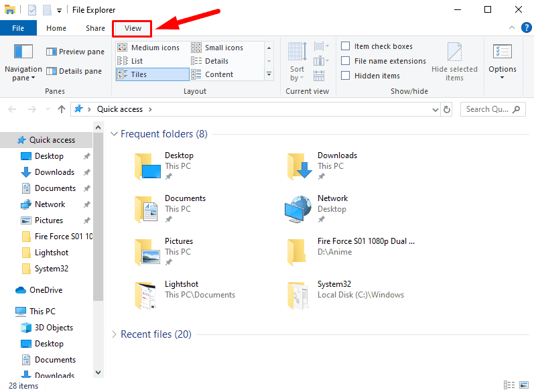This screenshot has width=534, height=392.
Task: Switch to the Share tab
Action: pyautogui.click(x=95, y=28)
